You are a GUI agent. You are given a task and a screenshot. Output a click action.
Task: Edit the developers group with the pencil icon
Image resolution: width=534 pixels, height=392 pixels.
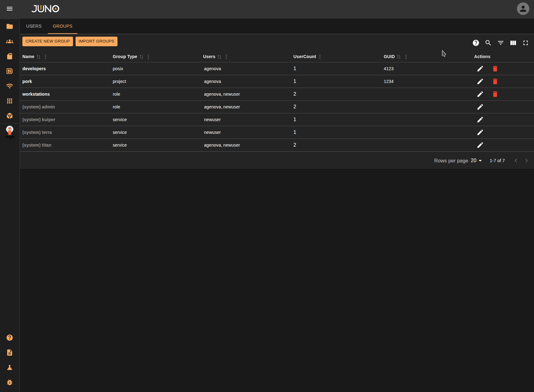point(480,69)
